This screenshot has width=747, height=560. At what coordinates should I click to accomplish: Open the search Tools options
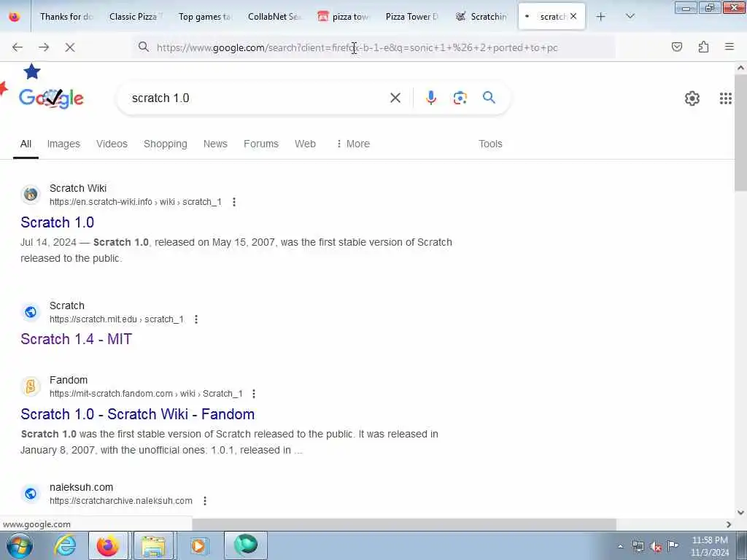(490, 144)
